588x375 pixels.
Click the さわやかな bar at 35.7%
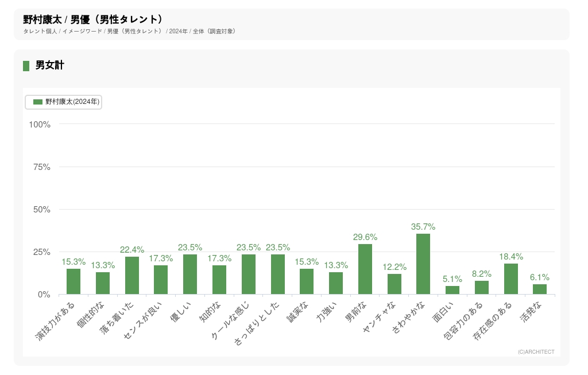(x=423, y=264)
